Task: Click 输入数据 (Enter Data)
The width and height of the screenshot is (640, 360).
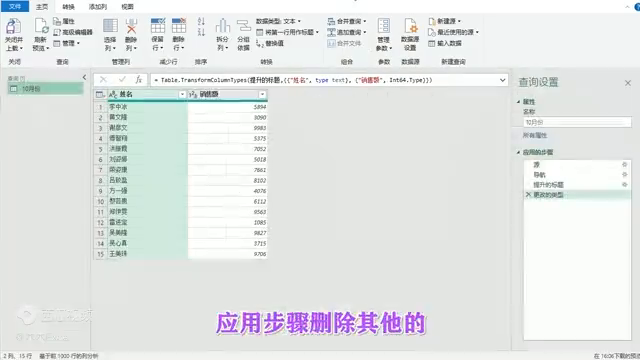Action: pyautogui.click(x=445, y=43)
